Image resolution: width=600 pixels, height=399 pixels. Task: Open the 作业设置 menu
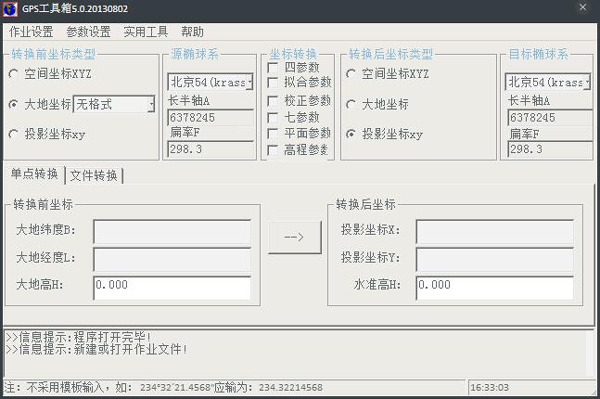click(31, 32)
